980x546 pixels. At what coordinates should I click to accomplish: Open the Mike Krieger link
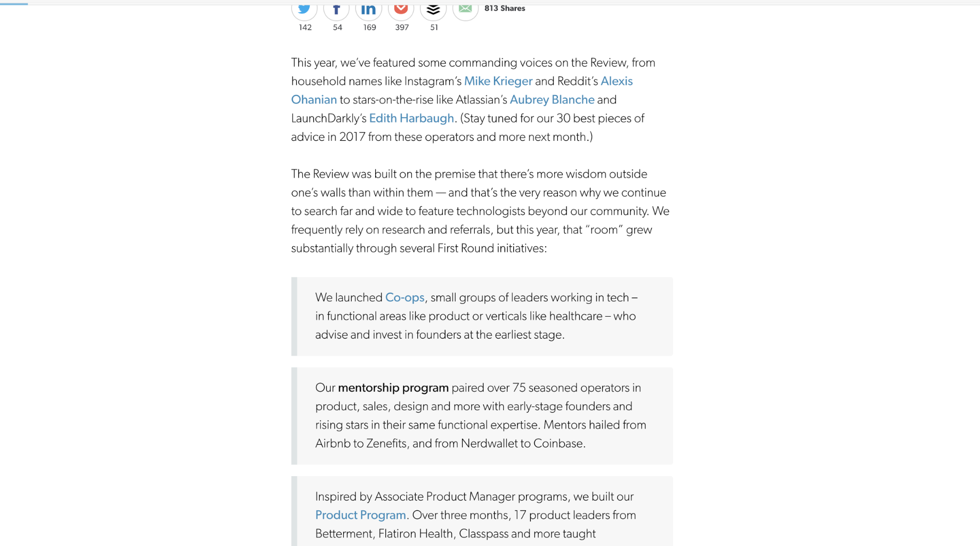coord(498,81)
